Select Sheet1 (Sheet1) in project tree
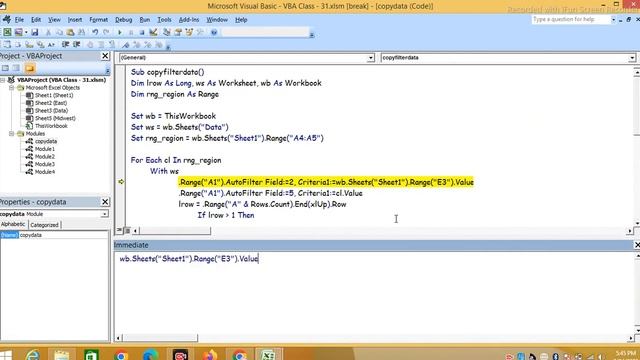640x360 pixels. pos(54,96)
